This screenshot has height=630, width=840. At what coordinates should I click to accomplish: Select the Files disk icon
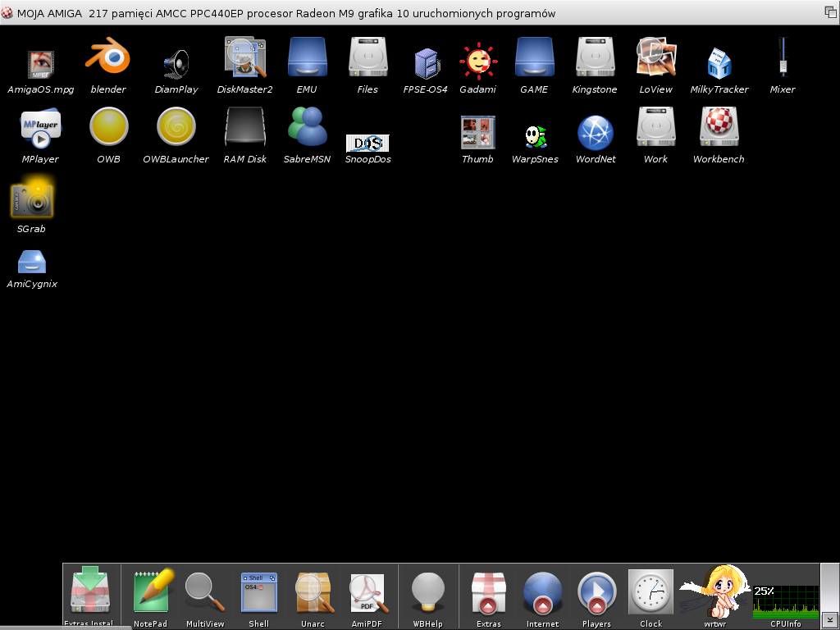click(x=367, y=57)
